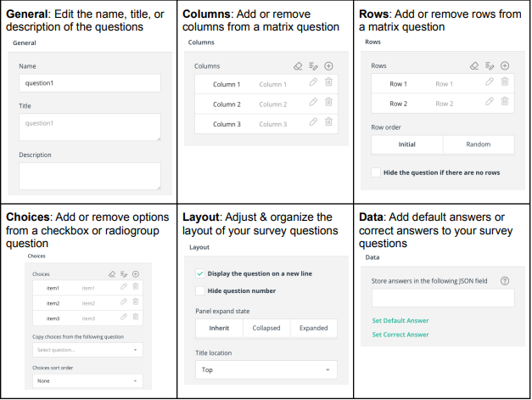Edit Column 3 with pencil icon
The image size is (532, 400).
point(313,122)
